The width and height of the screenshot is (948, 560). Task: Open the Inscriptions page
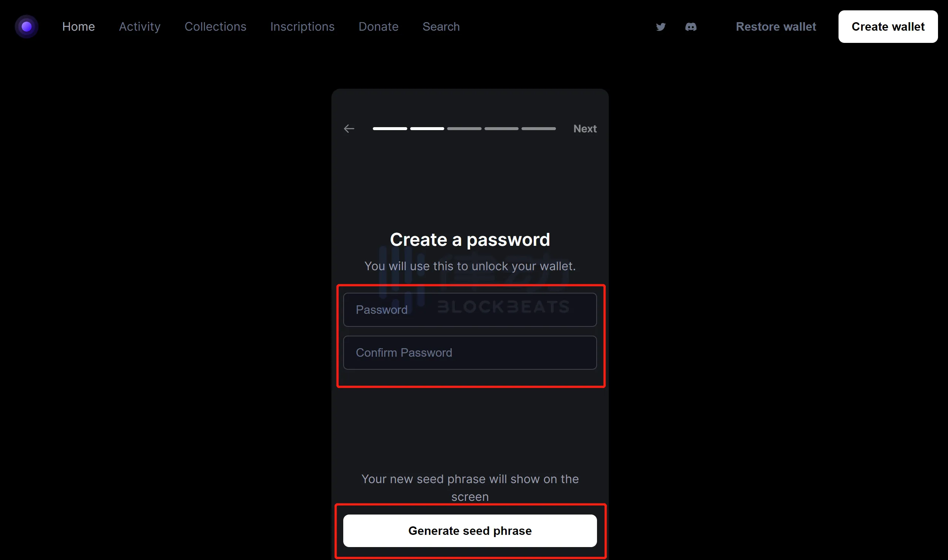click(302, 27)
